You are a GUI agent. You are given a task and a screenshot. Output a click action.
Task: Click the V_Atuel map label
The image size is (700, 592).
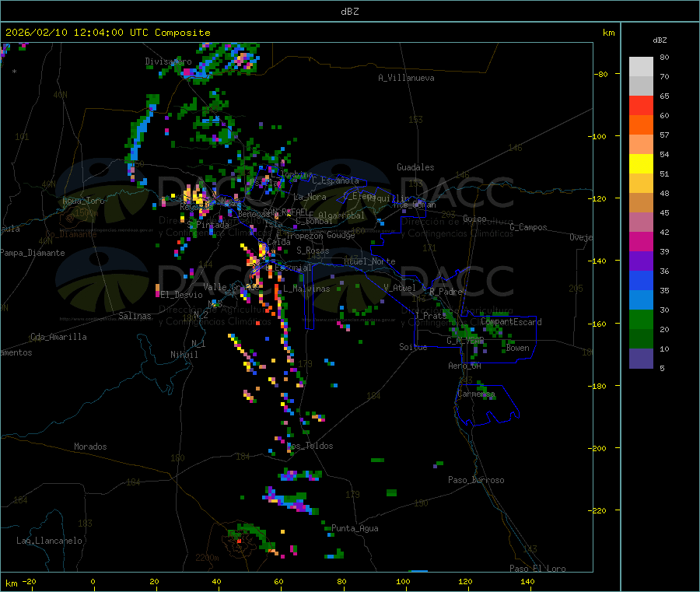(400, 288)
